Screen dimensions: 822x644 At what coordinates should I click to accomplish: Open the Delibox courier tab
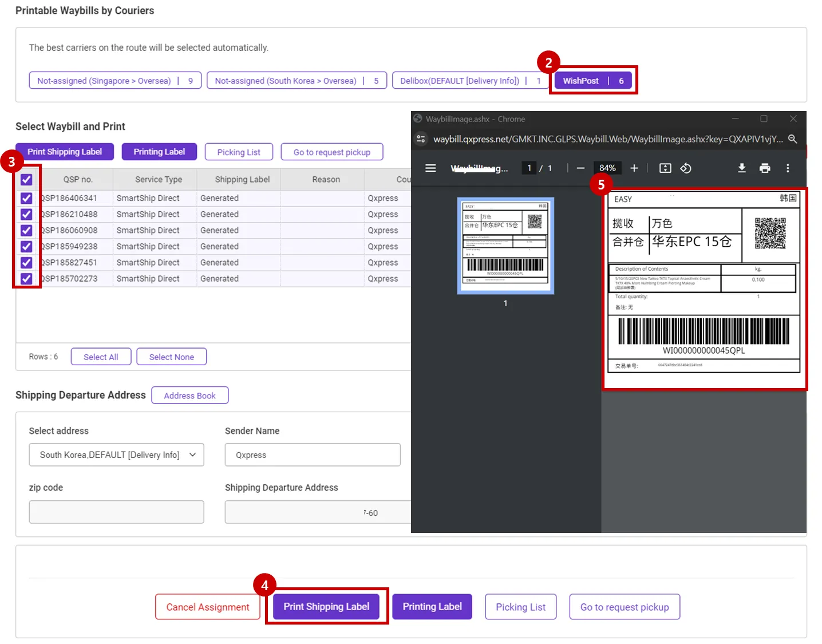pos(469,81)
